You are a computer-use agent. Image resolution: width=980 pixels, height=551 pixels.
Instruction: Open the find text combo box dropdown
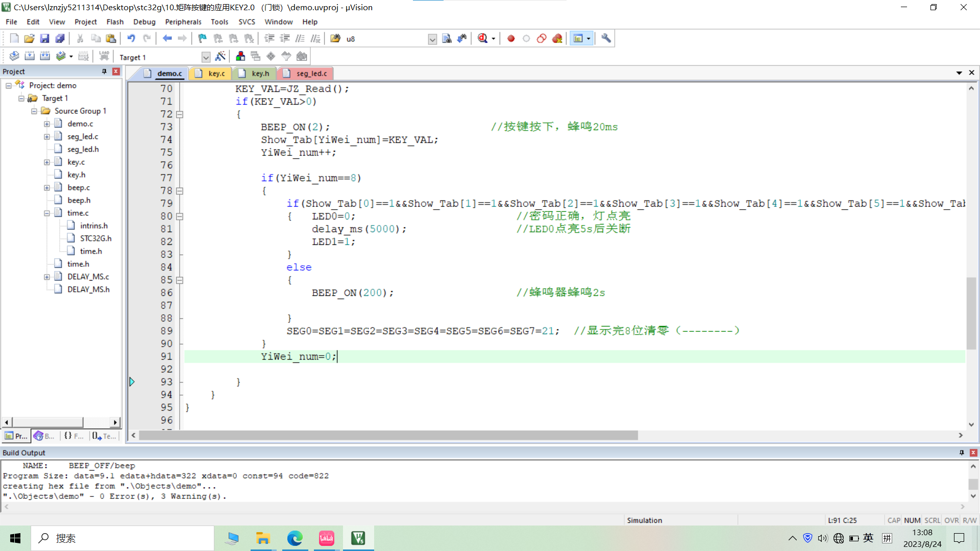click(x=432, y=39)
